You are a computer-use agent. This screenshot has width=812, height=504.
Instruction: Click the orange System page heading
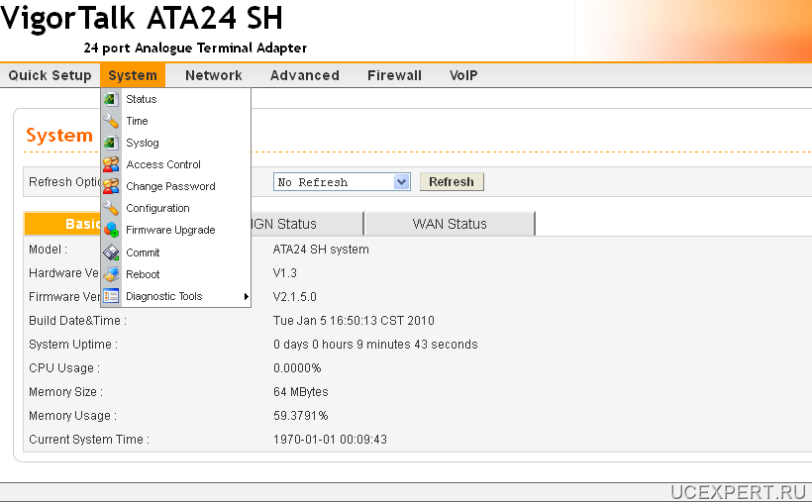click(x=59, y=136)
